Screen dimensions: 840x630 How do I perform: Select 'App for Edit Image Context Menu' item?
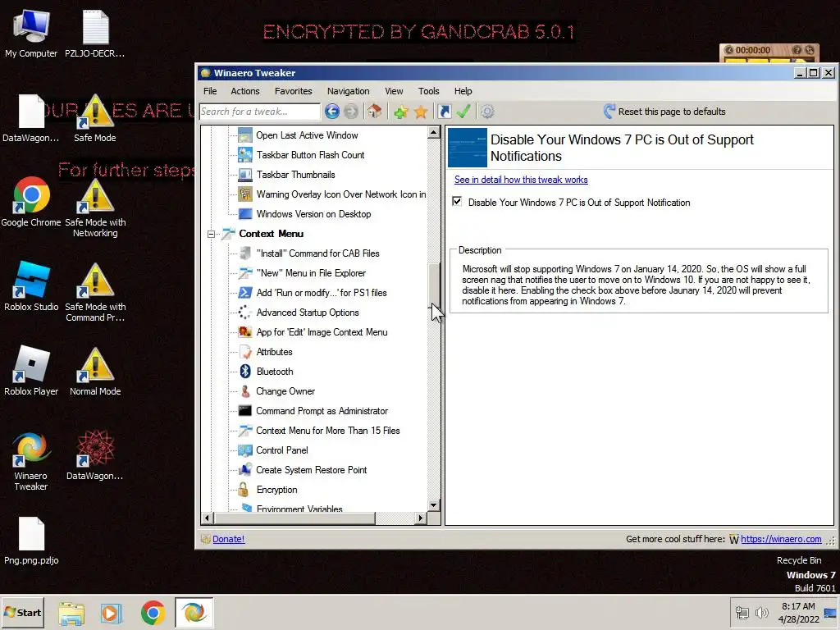pyautogui.click(x=322, y=332)
